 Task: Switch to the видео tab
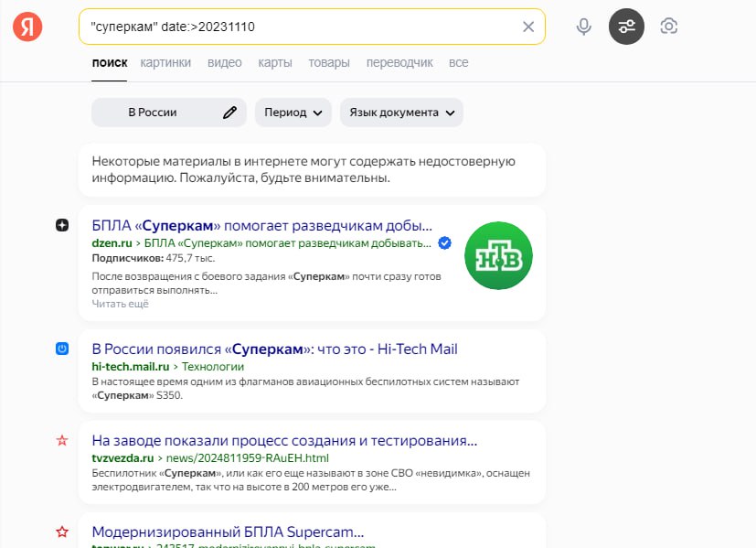[224, 63]
